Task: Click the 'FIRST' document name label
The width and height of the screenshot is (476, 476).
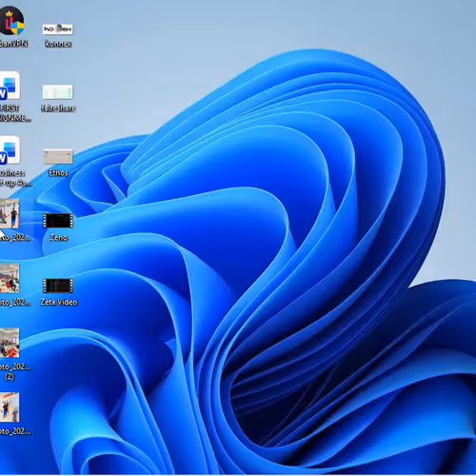Action: point(10,108)
